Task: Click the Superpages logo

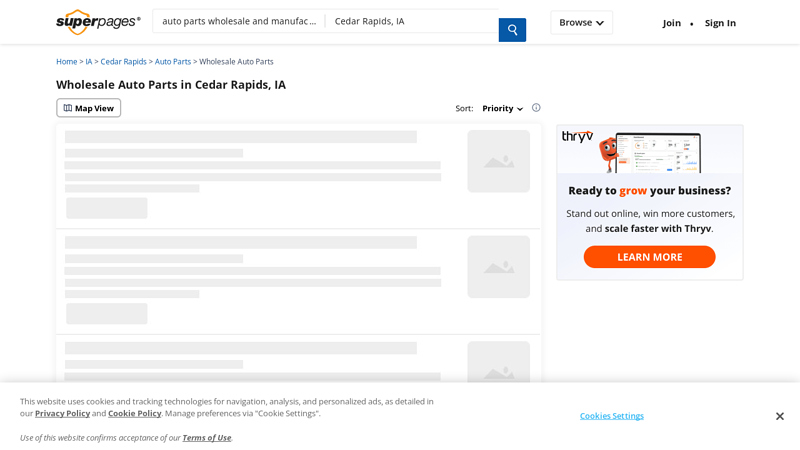Action: (x=98, y=22)
